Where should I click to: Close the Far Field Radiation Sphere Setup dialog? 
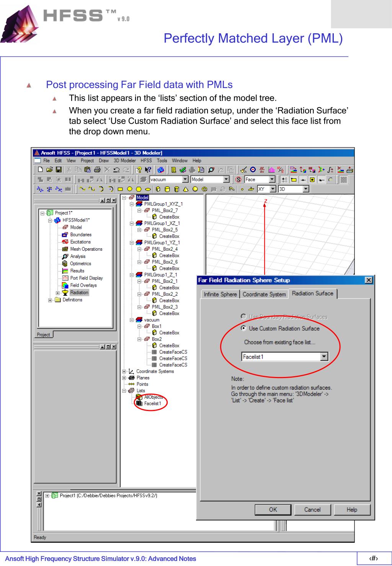pyautogui.click(x=369, y=281)
